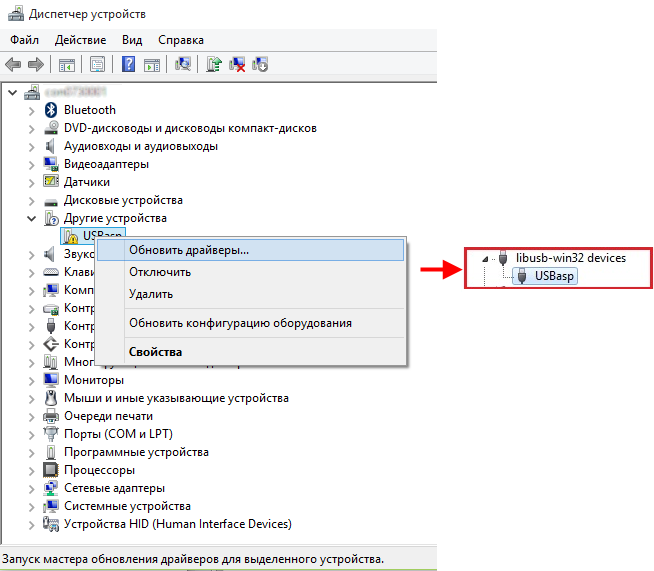654x571 pixels.
Task: Select the libusb-win32 devices label
Action: pyautogui.click(x=571, y=258)
